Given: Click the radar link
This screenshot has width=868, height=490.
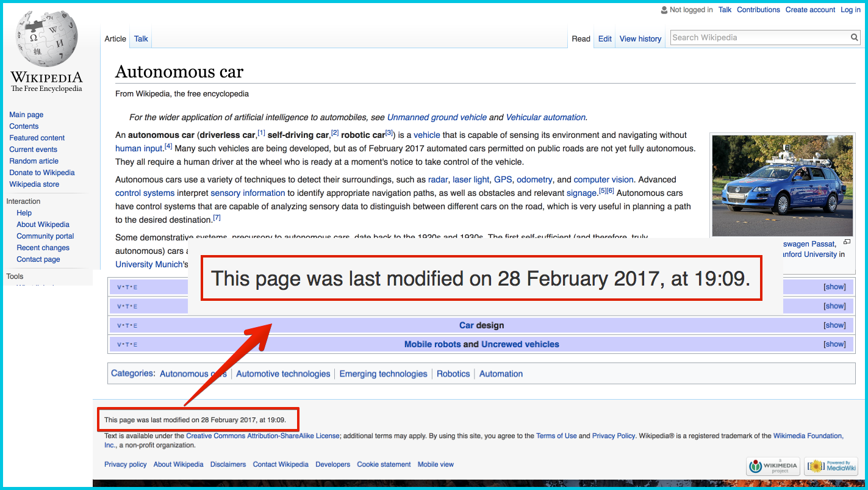Looking at the screenshot, I should coord(438,179).
